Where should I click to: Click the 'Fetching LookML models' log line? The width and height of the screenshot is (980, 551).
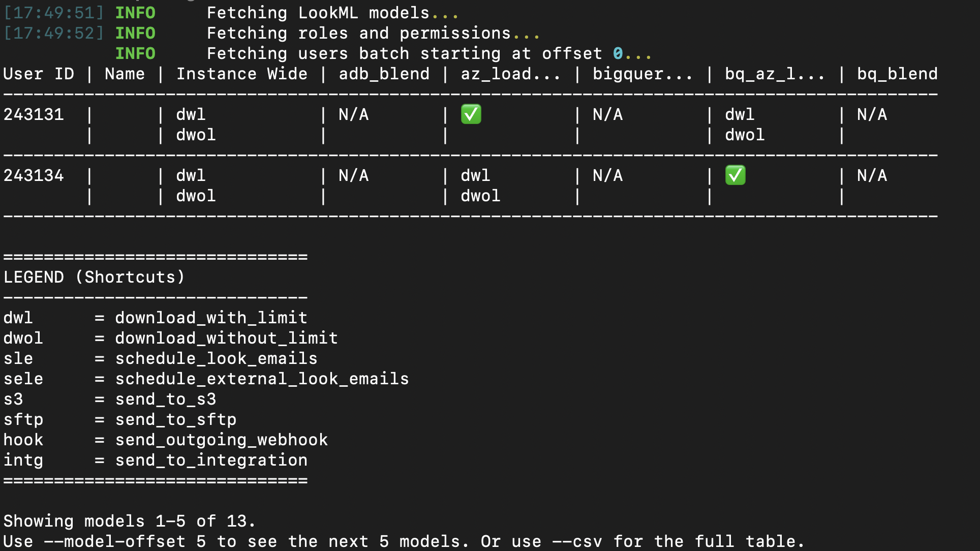point(318,13)
